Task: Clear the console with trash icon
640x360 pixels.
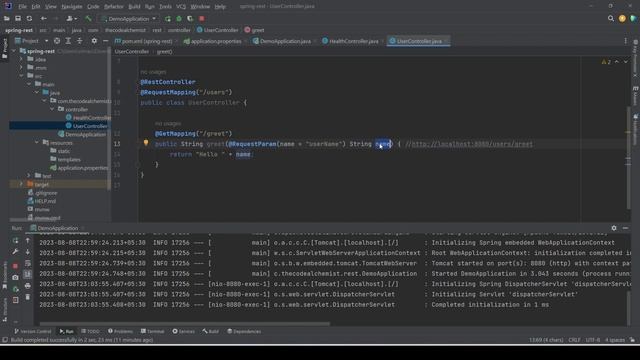Action: pos(27,297)
